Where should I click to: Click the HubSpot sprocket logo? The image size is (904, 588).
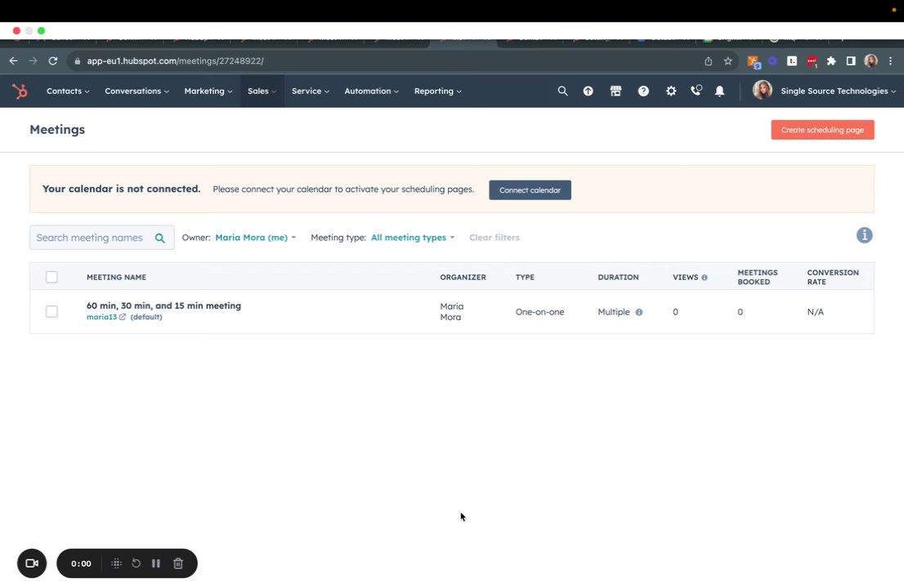20,91
